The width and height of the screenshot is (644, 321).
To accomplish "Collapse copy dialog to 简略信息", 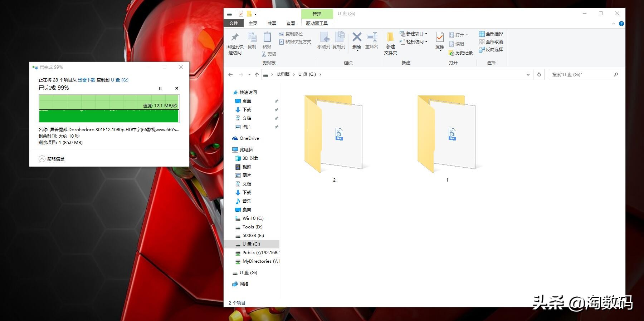I will pyautogui.click(x=52, y=159).
